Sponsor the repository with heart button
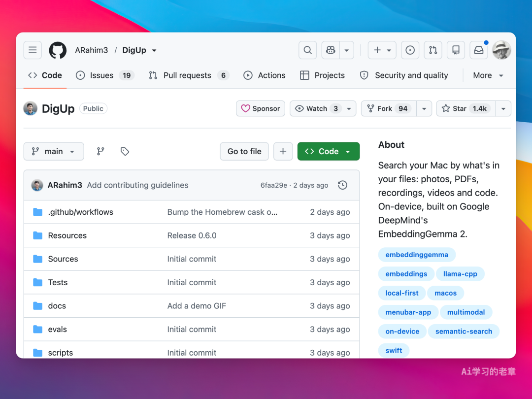532x399 pixels. (261, 108)
